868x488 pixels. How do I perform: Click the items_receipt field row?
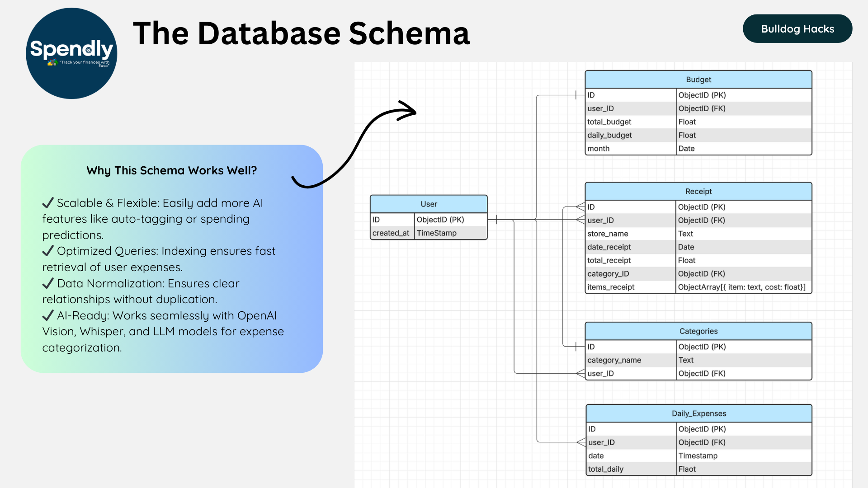pyautogui.click(x=611, y=287)
